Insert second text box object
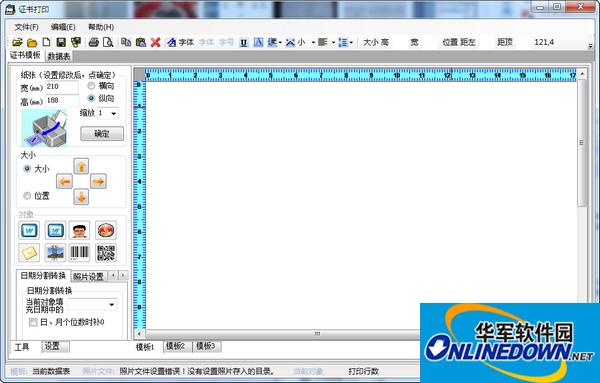 point(55,230)
